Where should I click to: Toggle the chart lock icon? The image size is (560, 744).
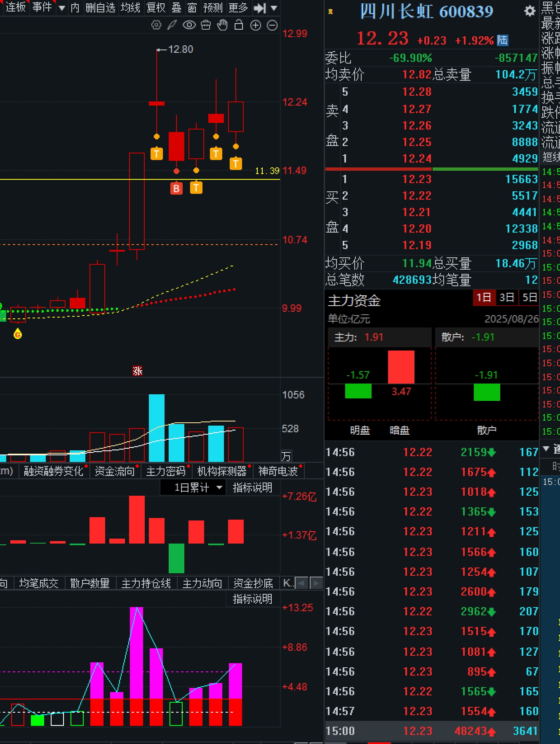point(239,25)
